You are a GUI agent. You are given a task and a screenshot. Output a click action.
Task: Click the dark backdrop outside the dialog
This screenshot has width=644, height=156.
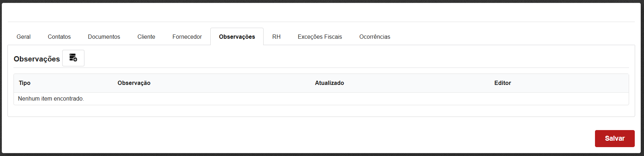point(320,155)
